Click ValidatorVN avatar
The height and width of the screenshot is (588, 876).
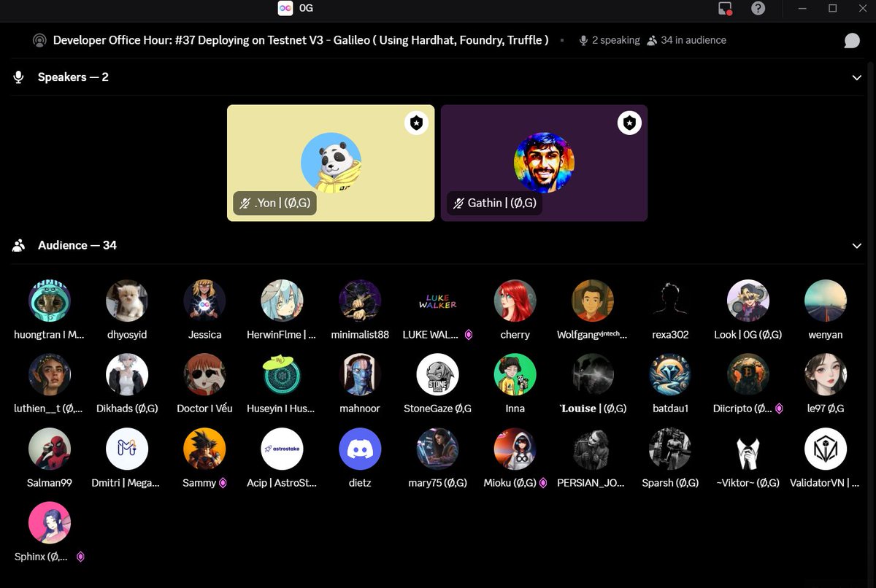(826, 449)
